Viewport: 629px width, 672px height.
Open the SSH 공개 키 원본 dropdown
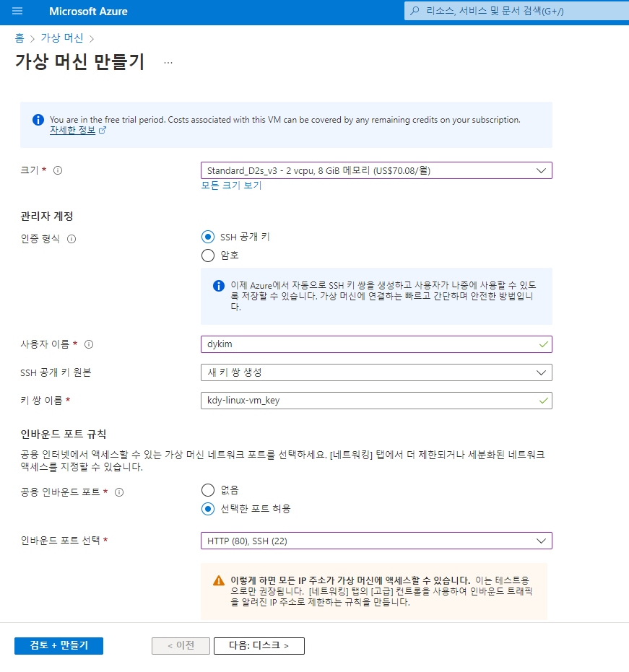pyautogui.click(x=376, y=372)
